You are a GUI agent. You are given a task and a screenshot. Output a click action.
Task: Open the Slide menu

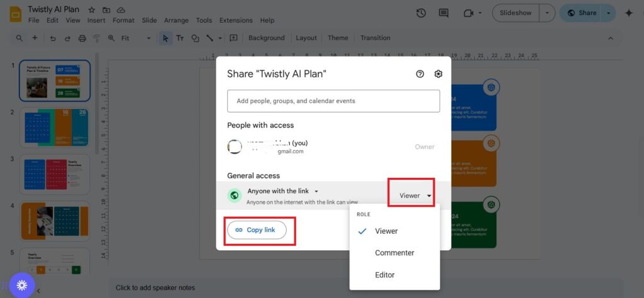[x=149, y=20]
